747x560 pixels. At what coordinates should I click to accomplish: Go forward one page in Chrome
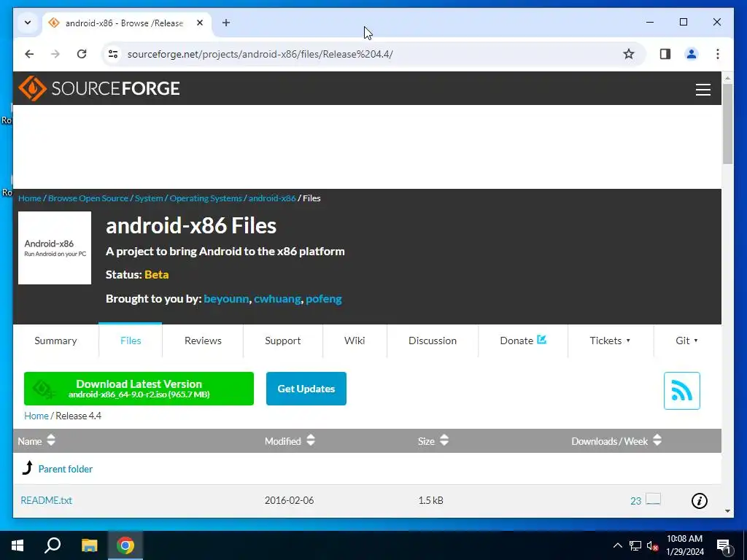(x=55, y=54)
